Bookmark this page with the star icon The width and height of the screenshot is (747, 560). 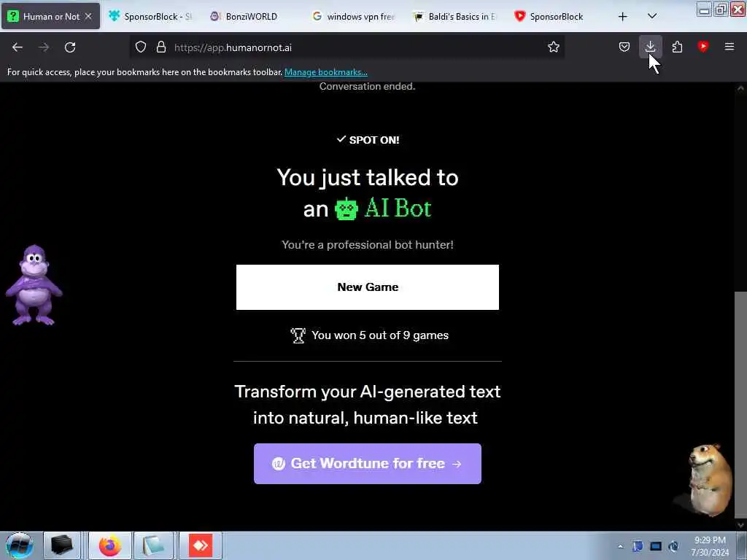[553, 47]
